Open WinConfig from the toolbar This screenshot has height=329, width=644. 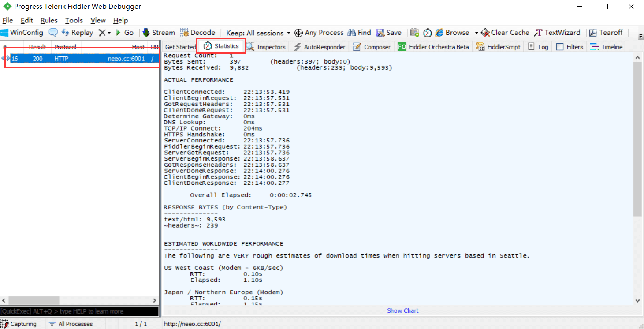tap(22, 33)
